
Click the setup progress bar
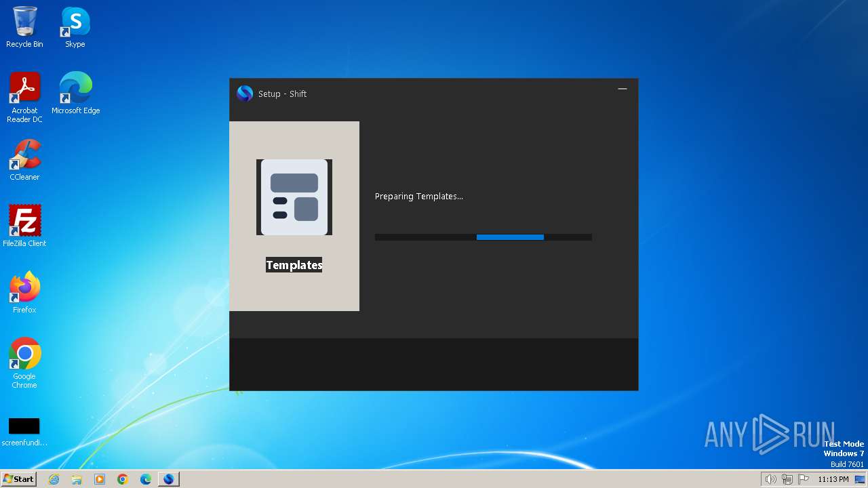484,237
